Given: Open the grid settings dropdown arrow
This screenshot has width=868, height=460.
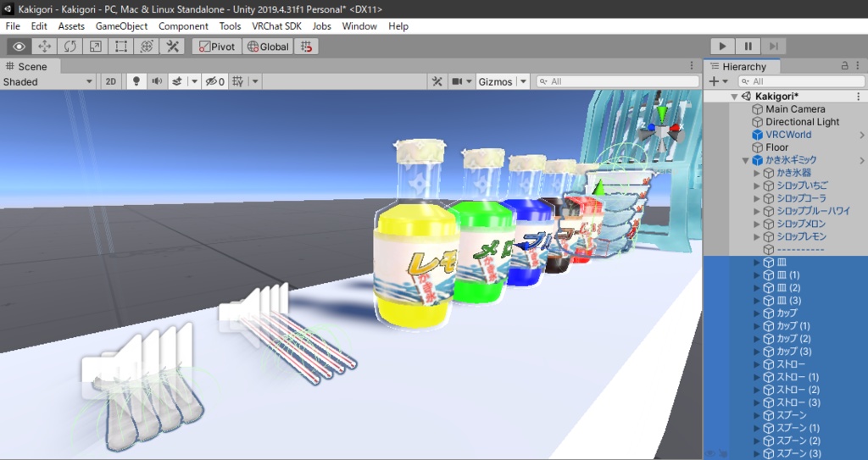Looking at the screenshot, I should [x=255, y=81].
